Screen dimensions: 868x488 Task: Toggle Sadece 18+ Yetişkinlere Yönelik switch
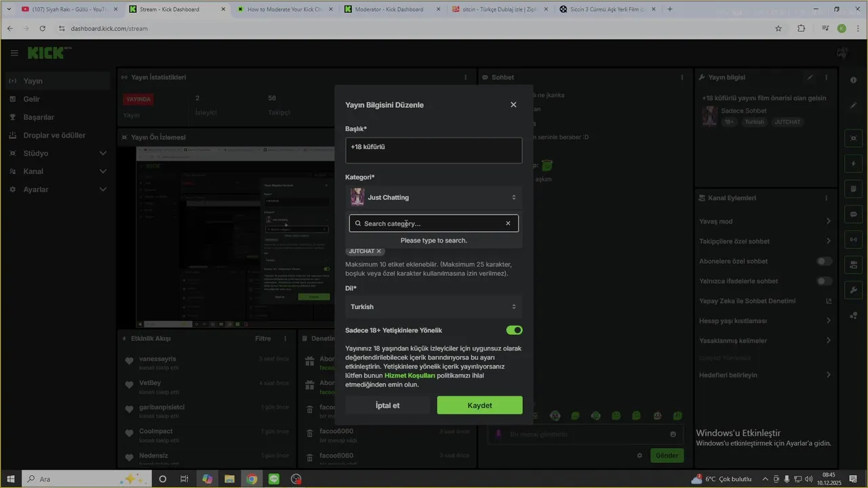[x=514, y=330]
